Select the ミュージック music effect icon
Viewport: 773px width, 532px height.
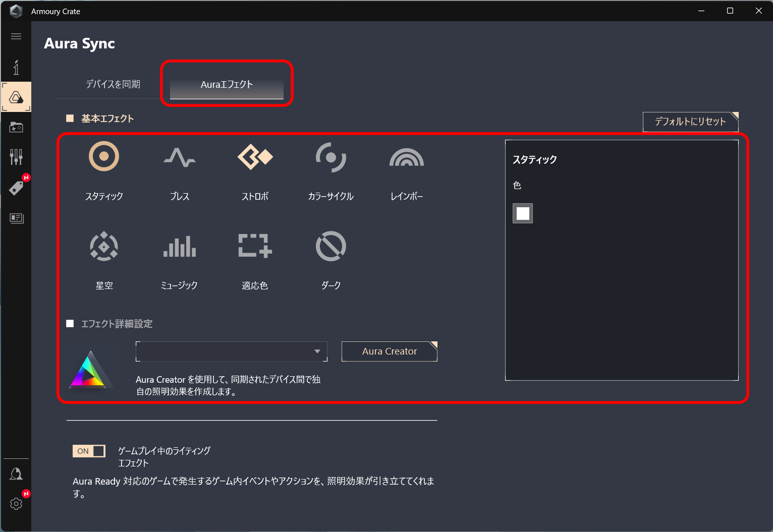click(x=180, y=247)
